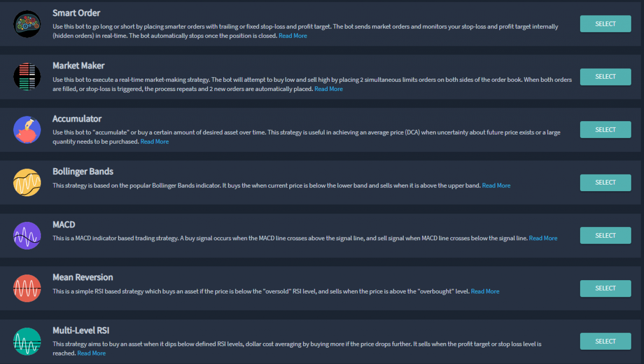Choose the Accumulator bot with Select
The height and width of the screenshot is (364, 644).
[605, 130]
